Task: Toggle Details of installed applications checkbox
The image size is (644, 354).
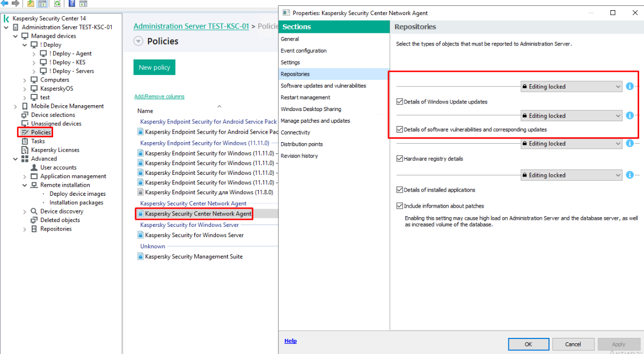Action: click(x=399, y=190)
